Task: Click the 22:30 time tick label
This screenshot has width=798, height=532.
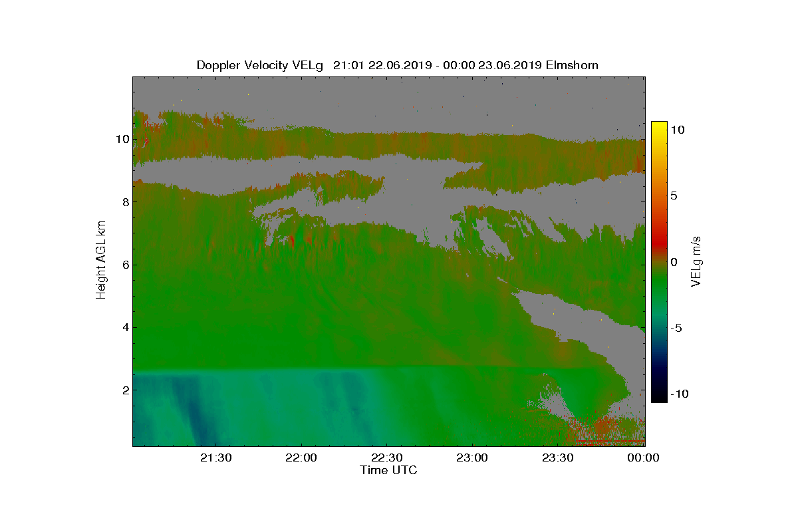Action: (387, 458)
